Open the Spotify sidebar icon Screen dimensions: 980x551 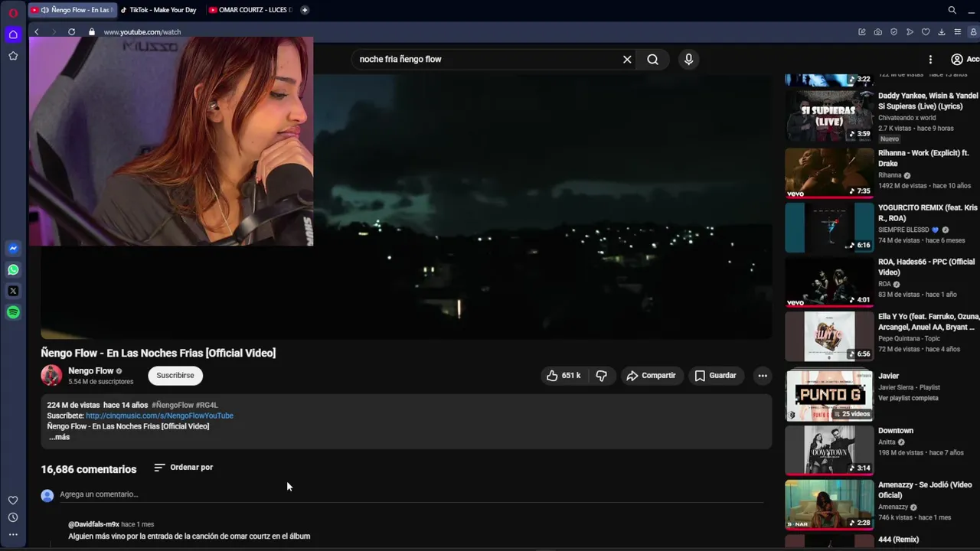[13, 312]
